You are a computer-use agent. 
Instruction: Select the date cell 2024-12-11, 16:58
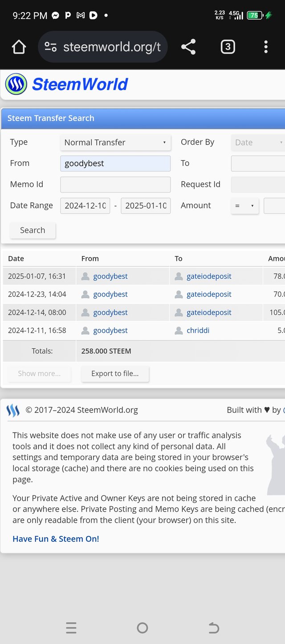tap(37, 330)
